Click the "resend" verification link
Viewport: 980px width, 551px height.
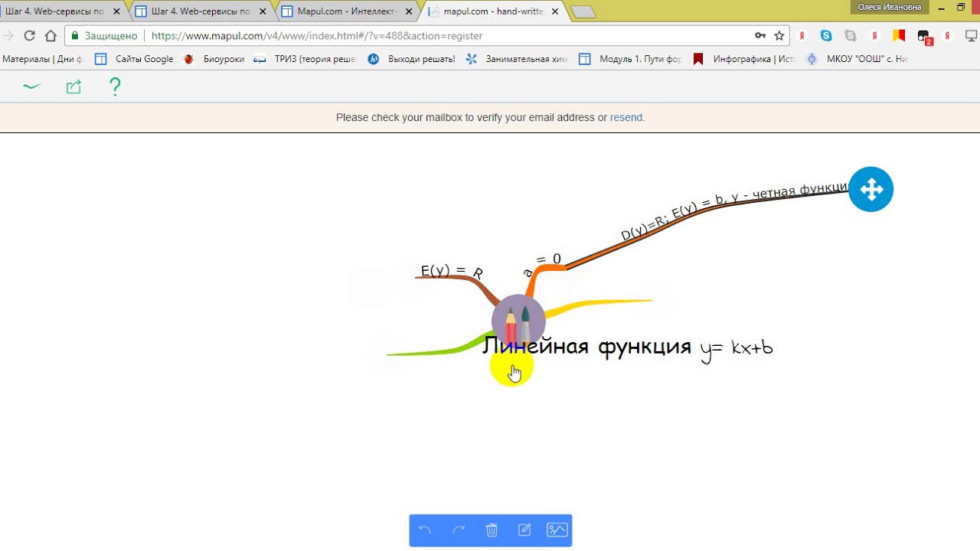[x=626, y=117]
